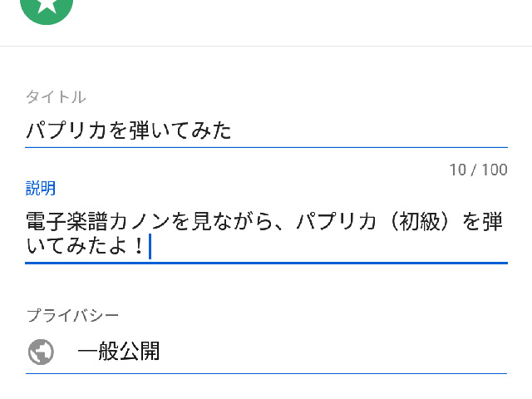
Task: Click empty space right of 一般公開 row
Action: [332, 351]
